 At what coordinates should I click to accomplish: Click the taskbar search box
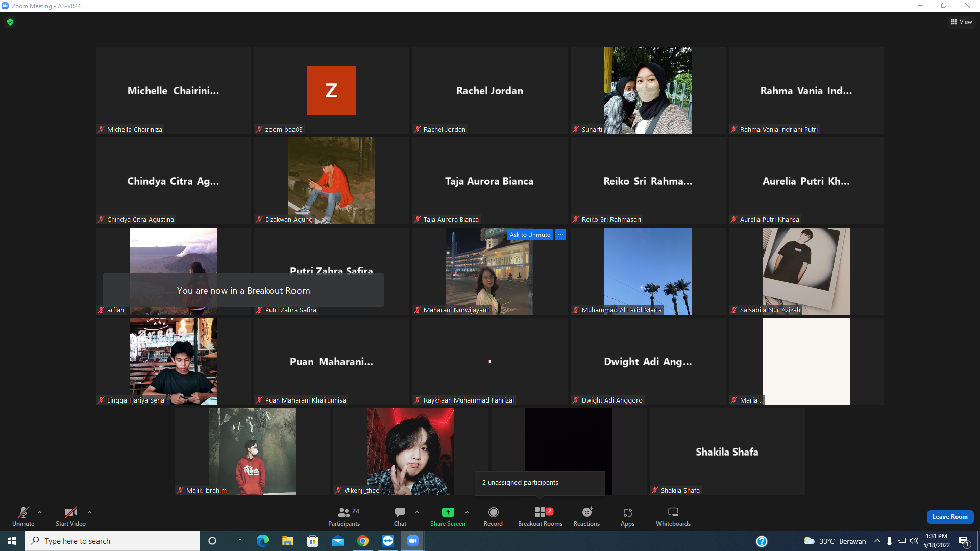(112, 541)
